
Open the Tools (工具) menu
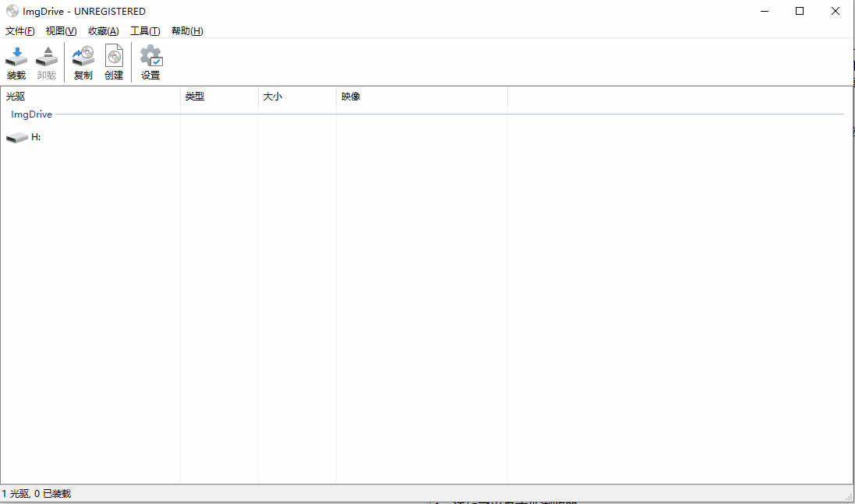145,31
